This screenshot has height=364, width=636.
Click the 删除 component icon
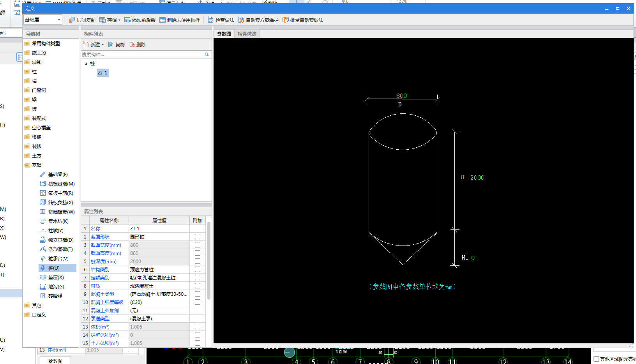[x=132, y=44]
